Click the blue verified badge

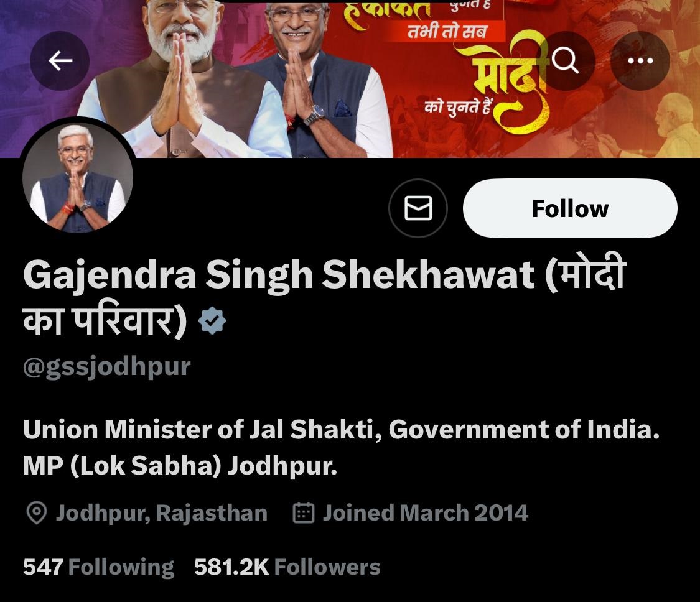click(212, 320)
